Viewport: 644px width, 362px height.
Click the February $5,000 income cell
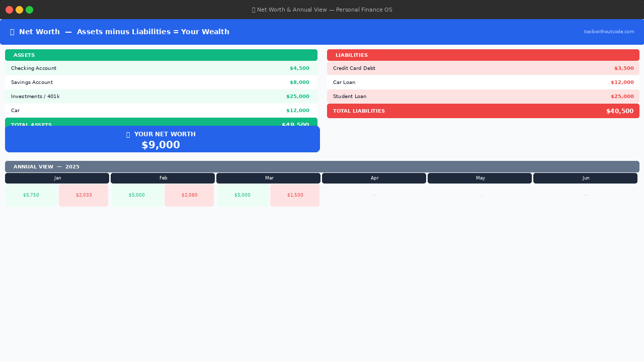pyautogui.click(x=137, y=195)
